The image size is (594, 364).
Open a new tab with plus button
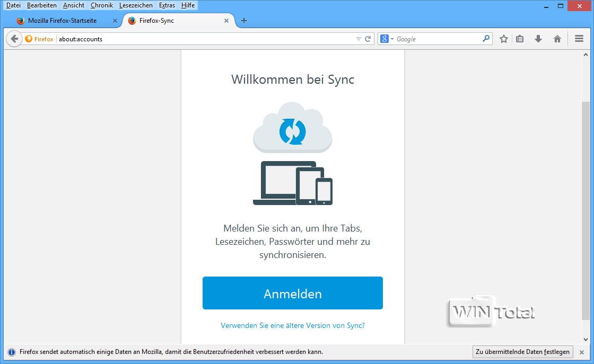point(244,21)
